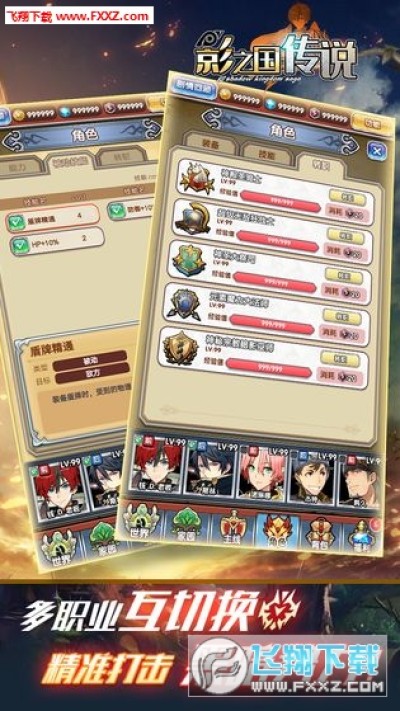The image size is (400, 711).
Task: Tap the rabbit knight class emblem in first row
Action: click(x=196, y=178)
